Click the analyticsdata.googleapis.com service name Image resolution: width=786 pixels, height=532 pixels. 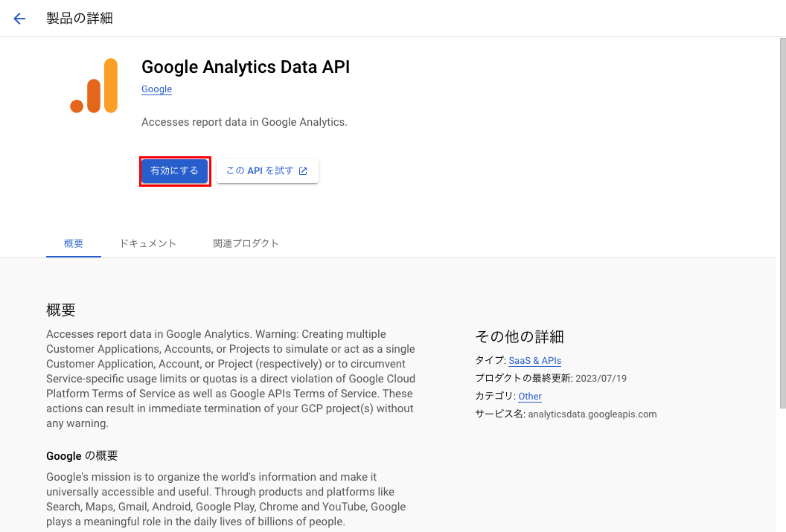pos(592,414)
